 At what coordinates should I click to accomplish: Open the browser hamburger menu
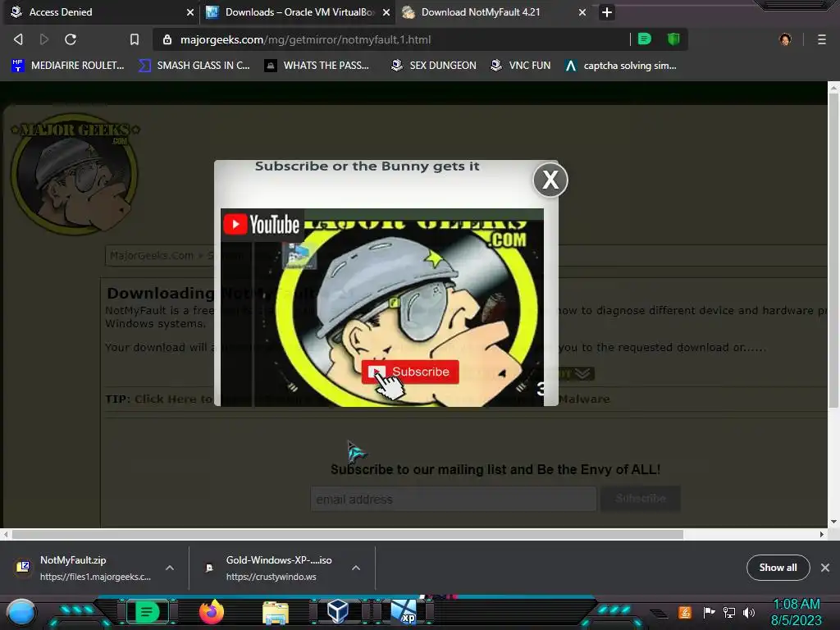coord(822,39)
